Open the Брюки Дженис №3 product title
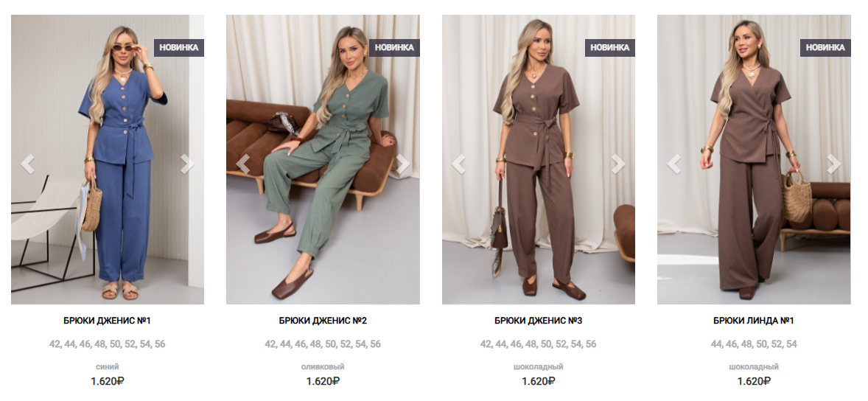Screen dimensions: 868x401 (538, 321)
